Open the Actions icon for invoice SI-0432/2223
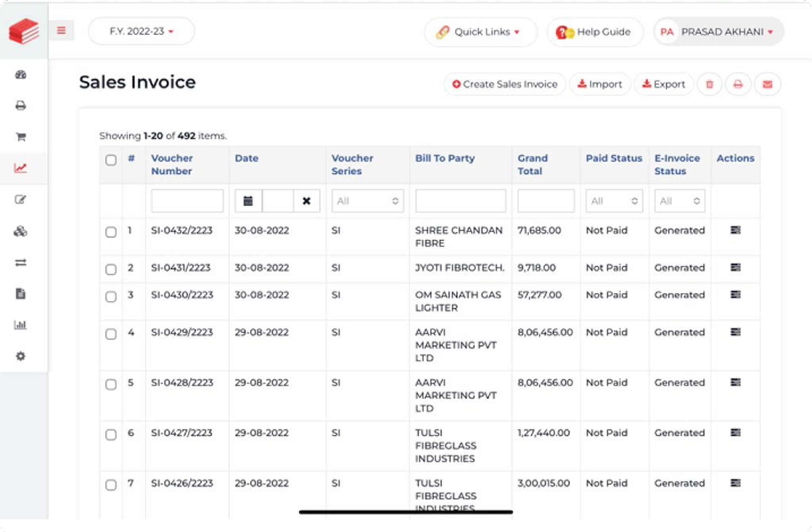Screen dimensions: 812x532 736,230
